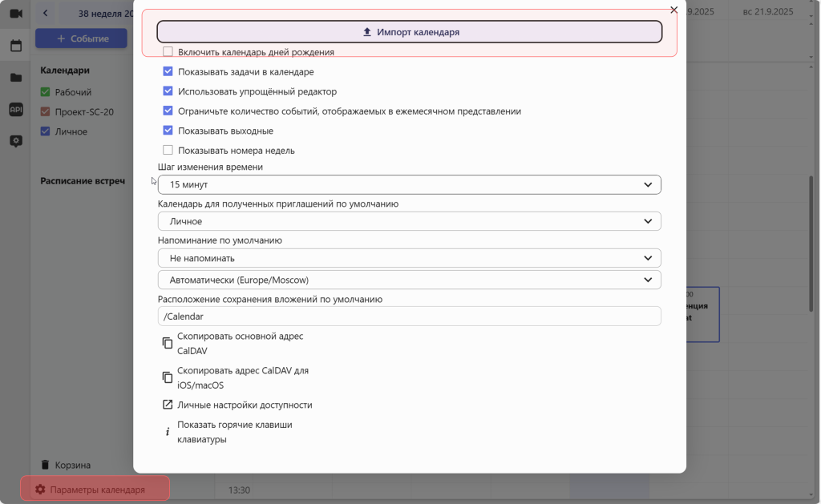821x504 pixels.
Task: Click the /Calendar attachments location field
Action: point(409,317)
